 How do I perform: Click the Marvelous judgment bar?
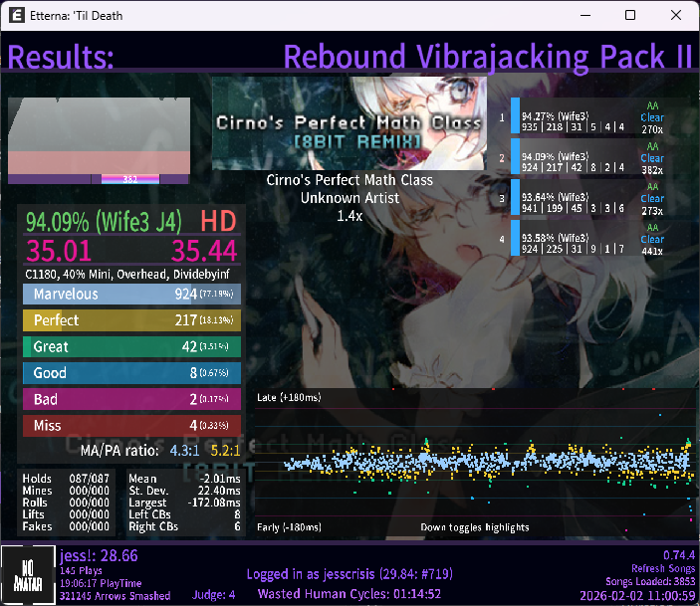click(132, 295)
